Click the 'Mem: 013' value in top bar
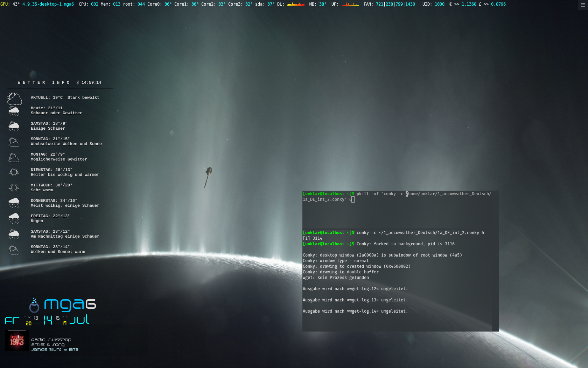Image resolution: width=588 pixels, height=368 pixels. 110,4
